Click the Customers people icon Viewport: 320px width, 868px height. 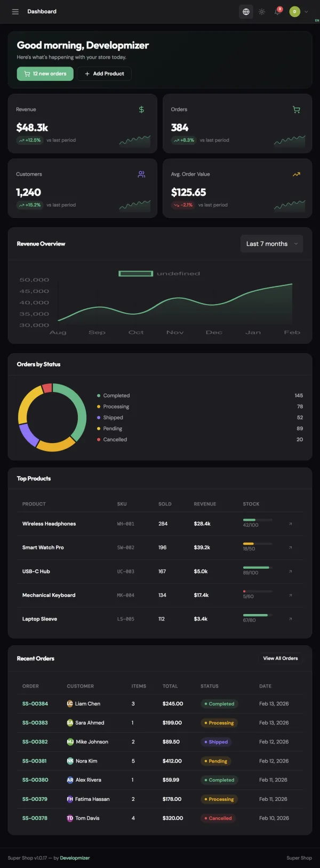(141, 174)
